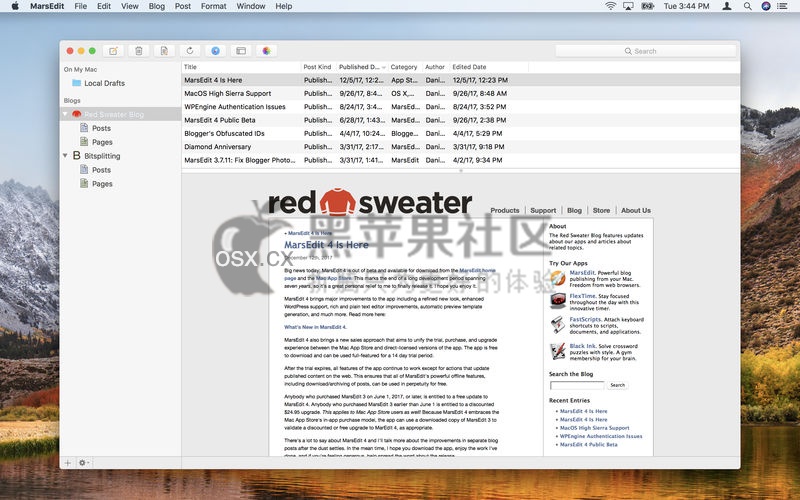This screenshot has width=800, height=500.
Task: Sort by the Post Kind column header
Action: (318, 67)
